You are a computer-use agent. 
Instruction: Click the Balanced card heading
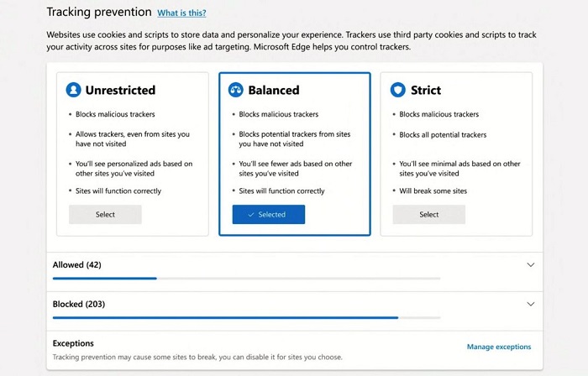point(274,90)
